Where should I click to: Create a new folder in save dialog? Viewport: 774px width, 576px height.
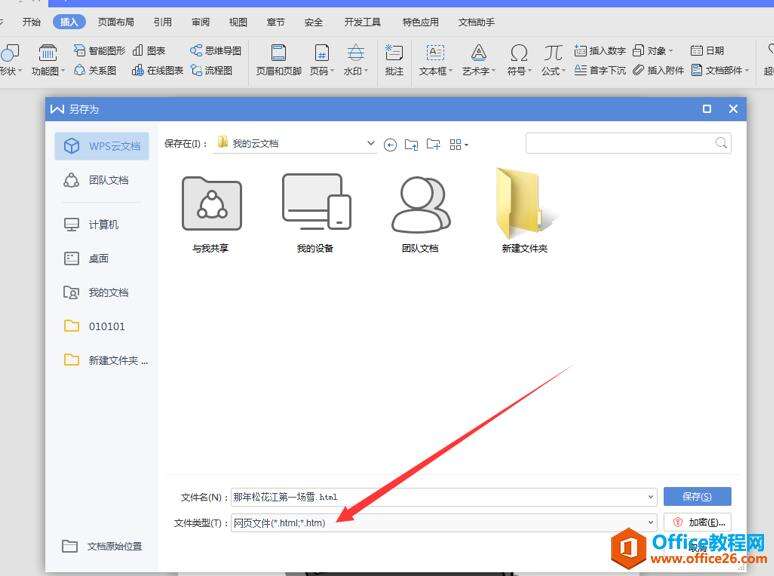433,144
